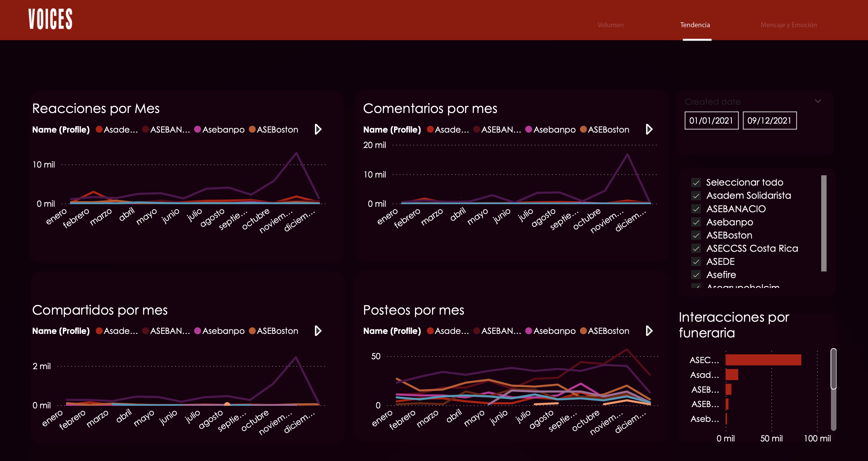The width and height of the screenshot is (868, 461).
Task: Select ASEBoston legend dot in Comentarios por mes
Action: (x=583, y=129)
